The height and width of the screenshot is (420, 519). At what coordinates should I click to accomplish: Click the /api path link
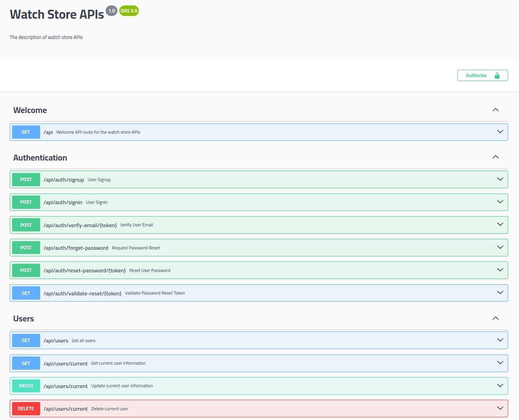click(x=48, y=132)
